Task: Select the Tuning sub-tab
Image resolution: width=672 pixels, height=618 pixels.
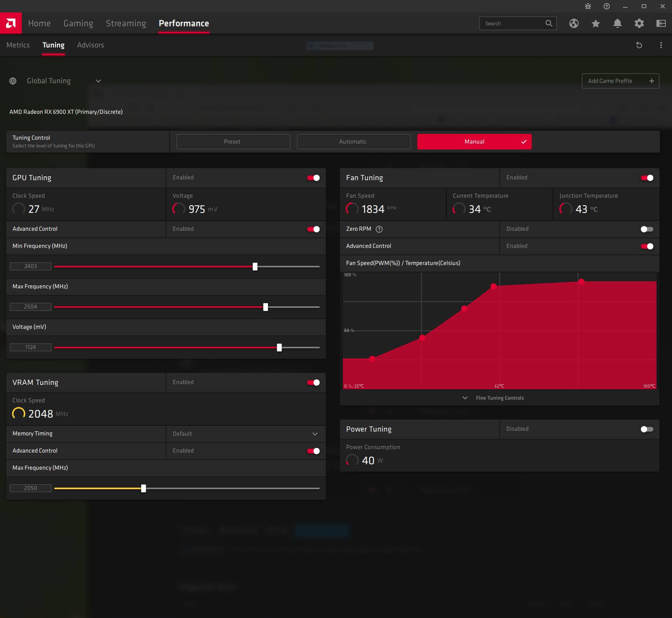Action: (53, 45)
